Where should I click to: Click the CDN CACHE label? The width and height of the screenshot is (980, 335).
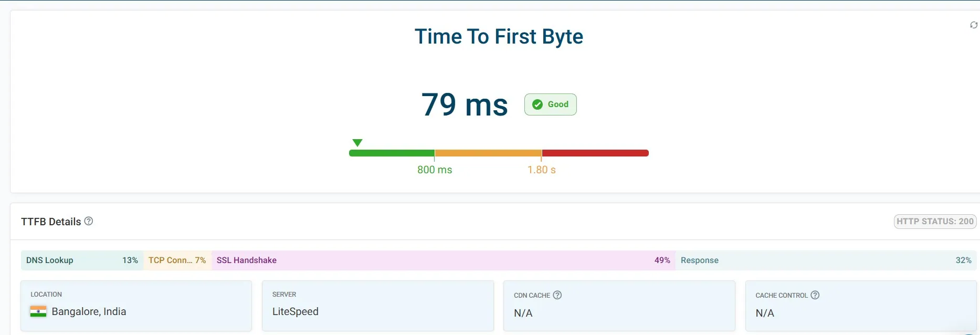532,296
